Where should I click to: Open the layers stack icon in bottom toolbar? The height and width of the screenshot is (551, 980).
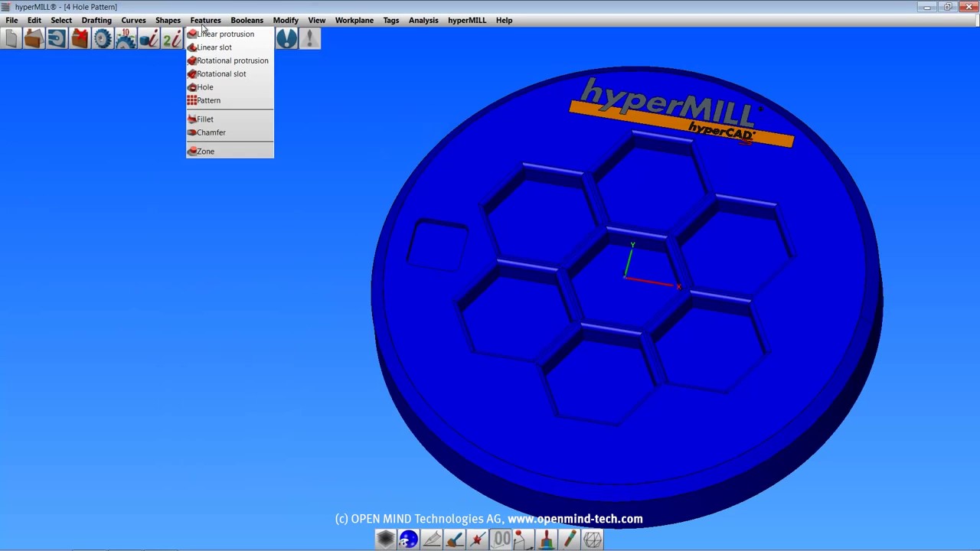pos(385,540)
